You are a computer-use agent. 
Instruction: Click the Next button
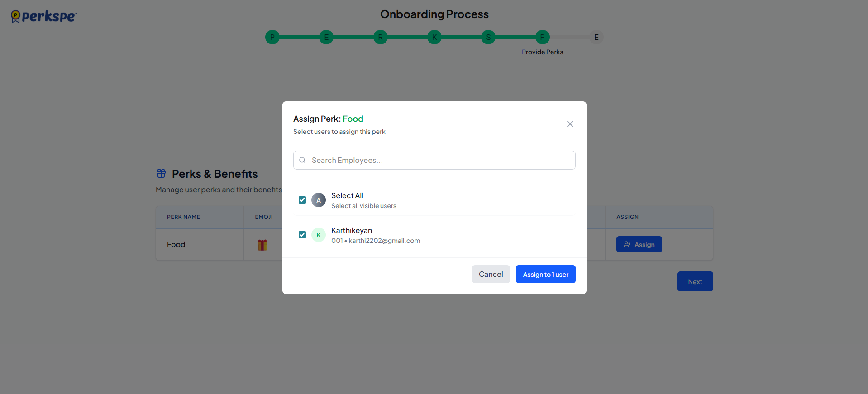(x=695, y=281)
